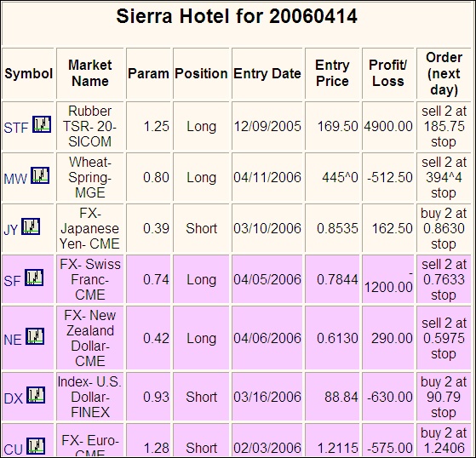Screen dimensions: 476x458
Task: Click the entry date 12/09/2005
Action: (267, 127)
